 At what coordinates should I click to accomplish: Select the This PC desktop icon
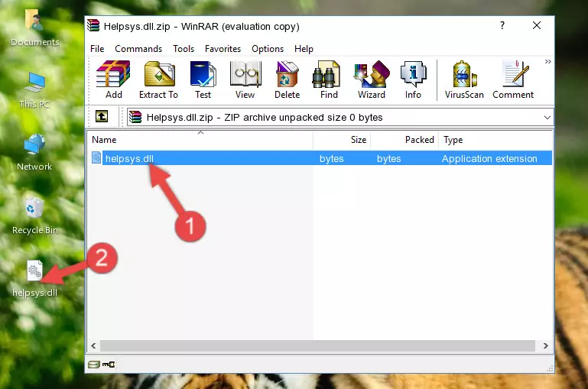click(34, 91)
